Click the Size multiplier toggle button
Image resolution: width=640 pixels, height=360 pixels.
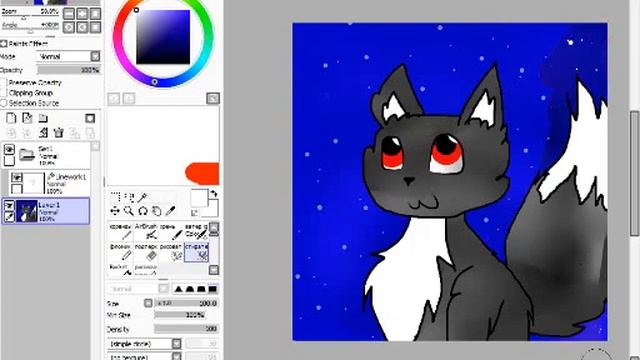tap(148, 303)
